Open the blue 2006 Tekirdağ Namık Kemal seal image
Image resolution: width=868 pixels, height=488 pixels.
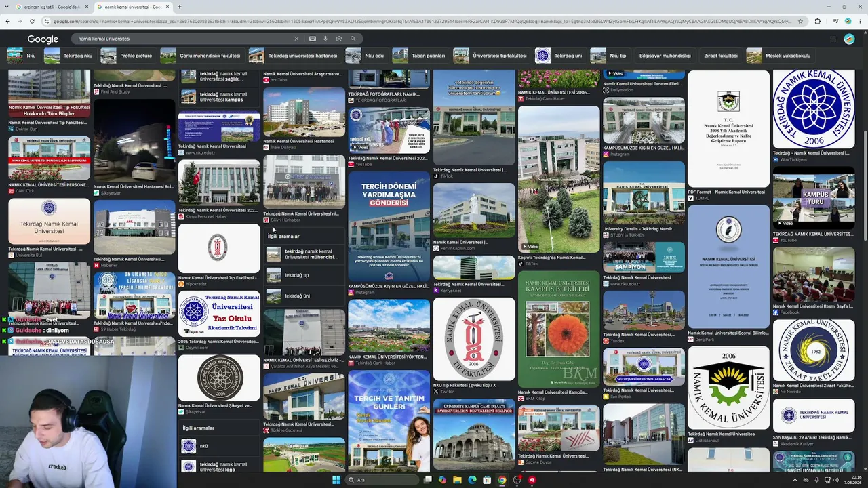click(x=814, y=108)
